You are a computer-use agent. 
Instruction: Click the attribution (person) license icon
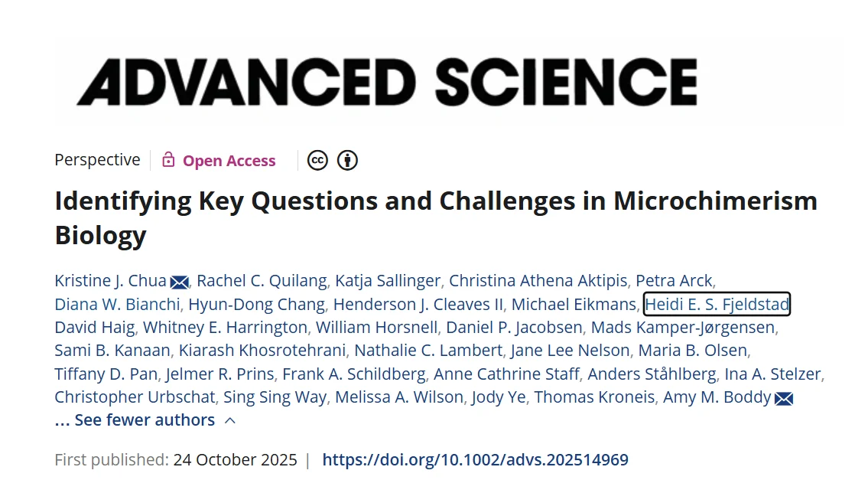tap(347, 160)
